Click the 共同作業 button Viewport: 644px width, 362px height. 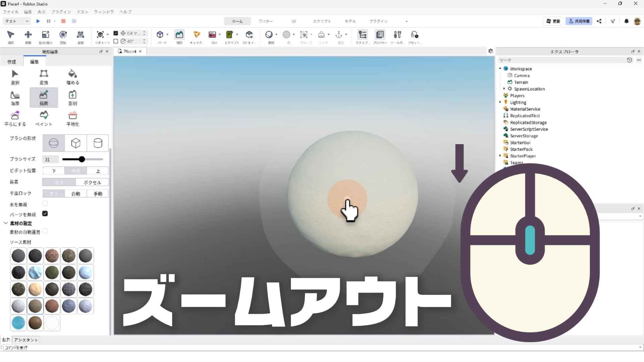[579, 21]
